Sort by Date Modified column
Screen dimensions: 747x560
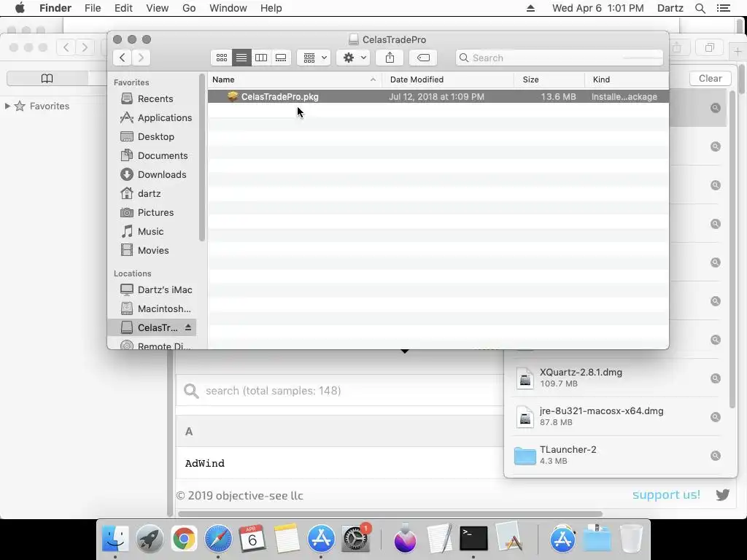[x=448, y=79]
